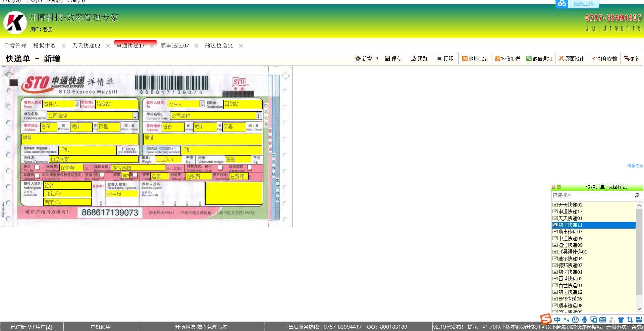Click the Sogou punctuation toggle icon
The image size is (644, 331).
[566, 320]
